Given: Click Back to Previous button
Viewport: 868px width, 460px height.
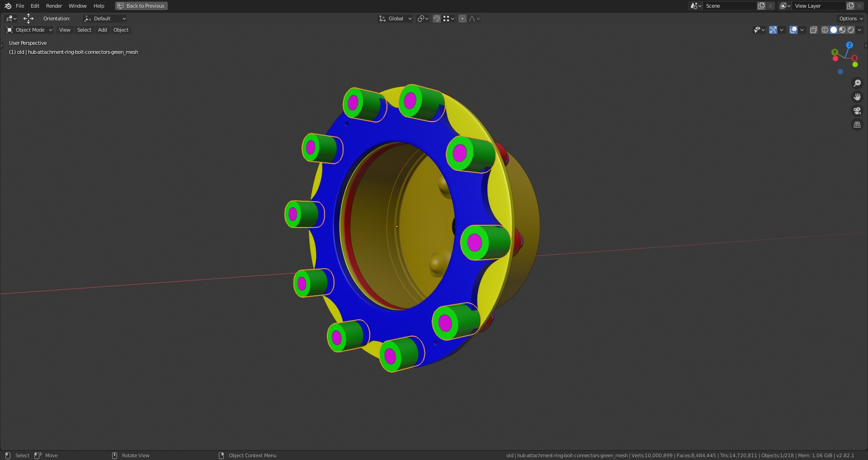Looking at the screenshot, I should point(142,6).
